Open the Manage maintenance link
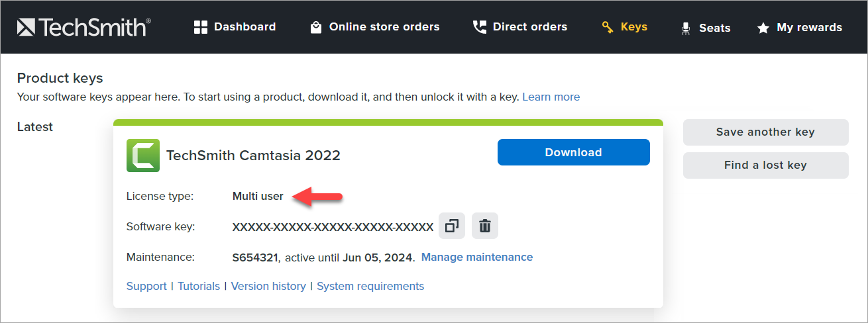Image resolution: width=868 pixels, height=323 pixels. [x=476, y=257]
